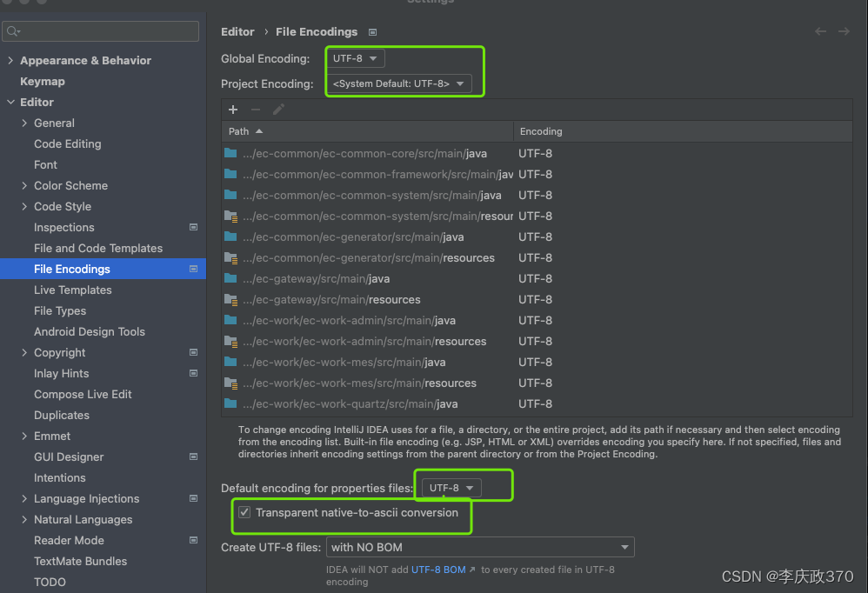Click the project icon on Reader Mode row
Viewport: 868px width, 593px height.
[193, 541]
